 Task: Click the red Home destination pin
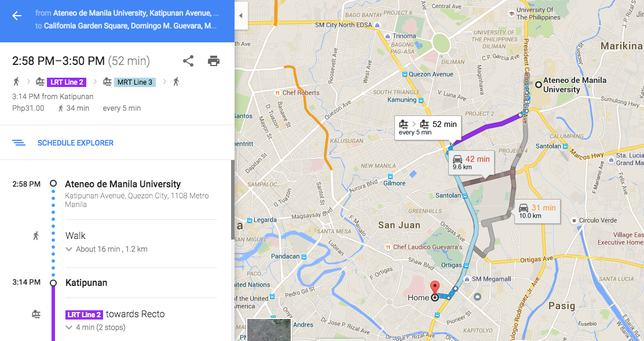click(x=434, y=288)
